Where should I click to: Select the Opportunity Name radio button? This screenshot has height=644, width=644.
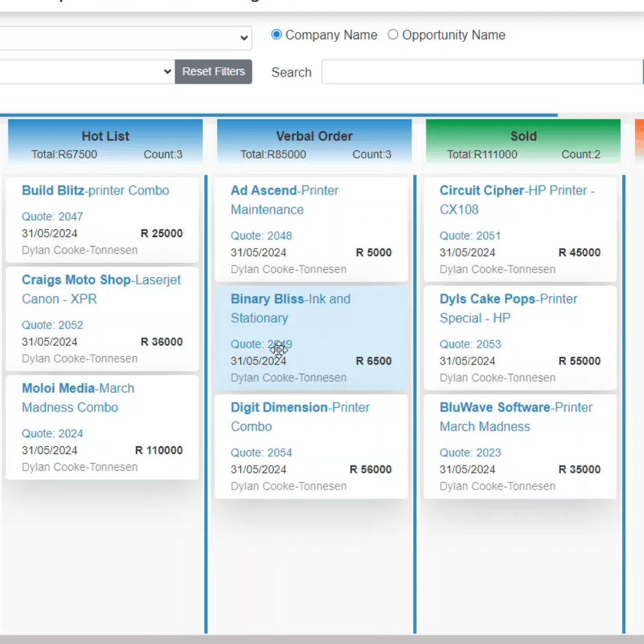pyautogui.click(x=393, y=35)
